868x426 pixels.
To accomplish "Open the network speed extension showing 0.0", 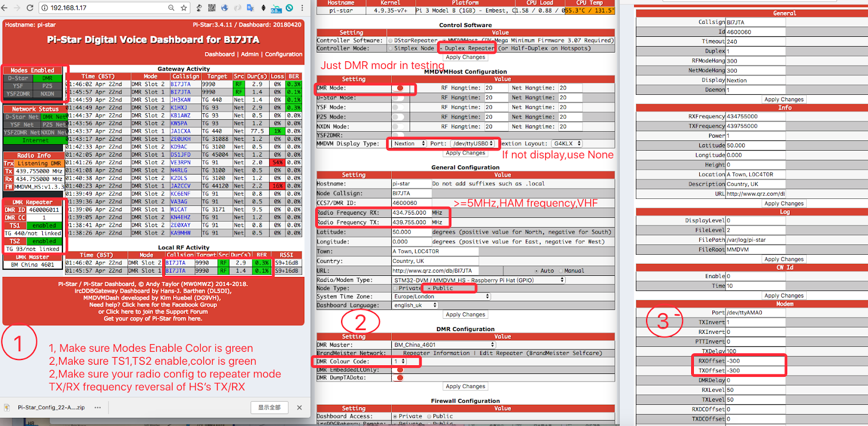I will (276, 8).
